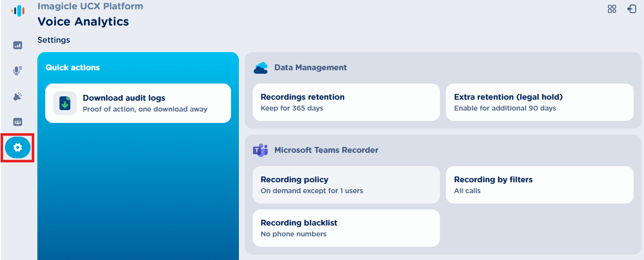644x260 pixels.
Task: Select the megaphone icon in the sidebar
Action: tap(18, 96)
